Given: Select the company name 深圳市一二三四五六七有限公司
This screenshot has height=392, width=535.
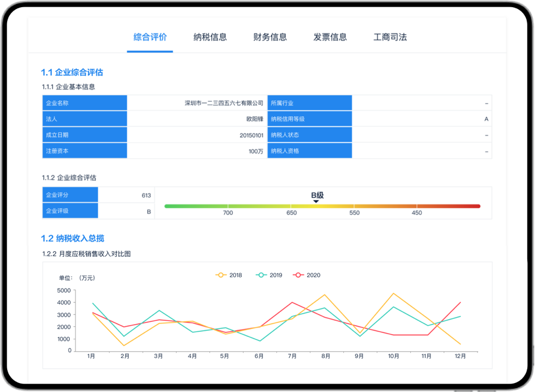Looking at the screenshot, I should click(x=224, y=103).
